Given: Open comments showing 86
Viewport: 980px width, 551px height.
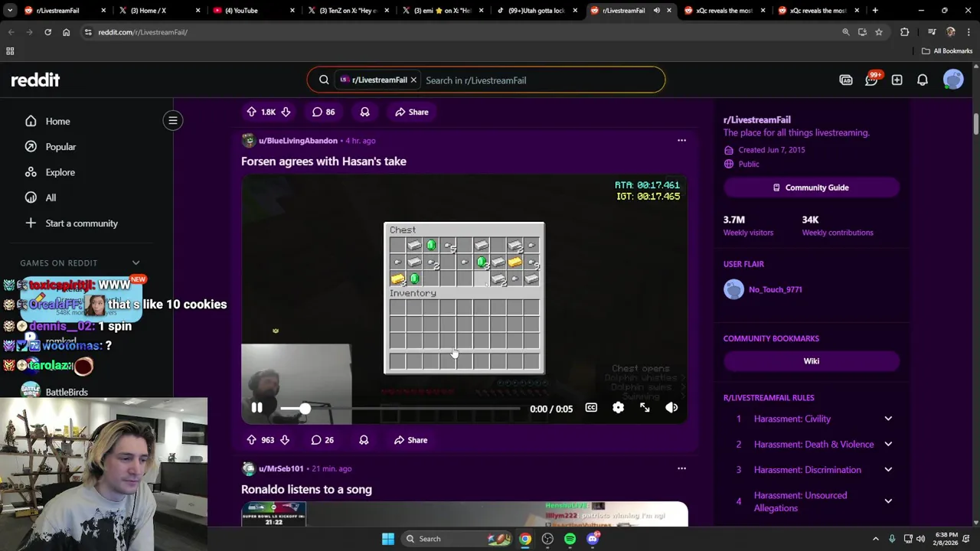Looking at the screenshot, I should tap(323, 112).
